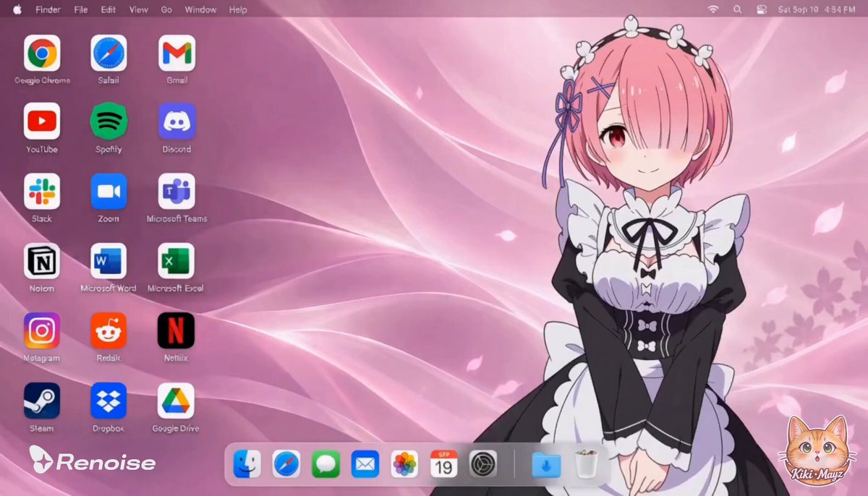Open Calendar from the Dock
This screenshot has height=496, width=868.
[443, 463]
